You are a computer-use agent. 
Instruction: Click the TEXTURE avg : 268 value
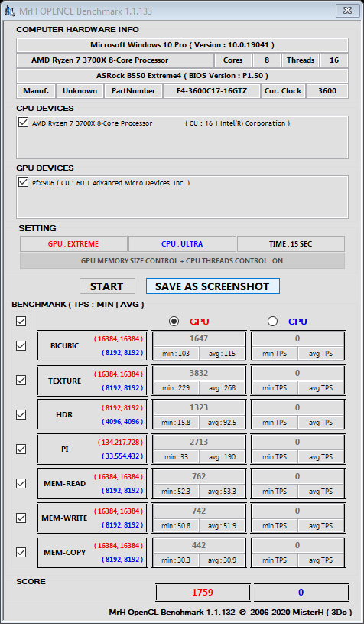(222, 387)
